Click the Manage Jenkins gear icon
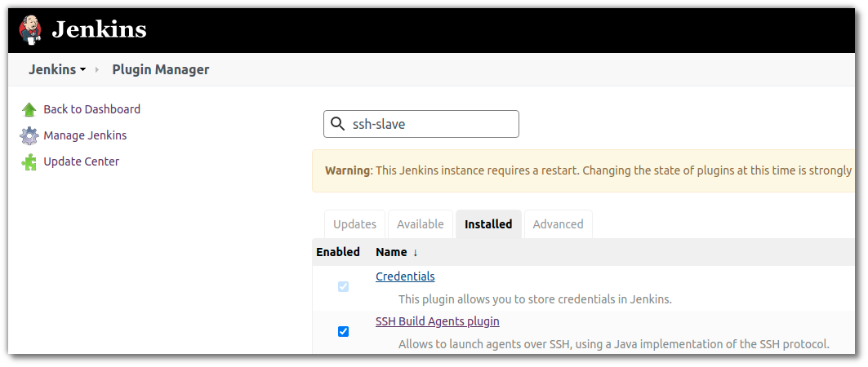The image size is (868, 367). 29,135
